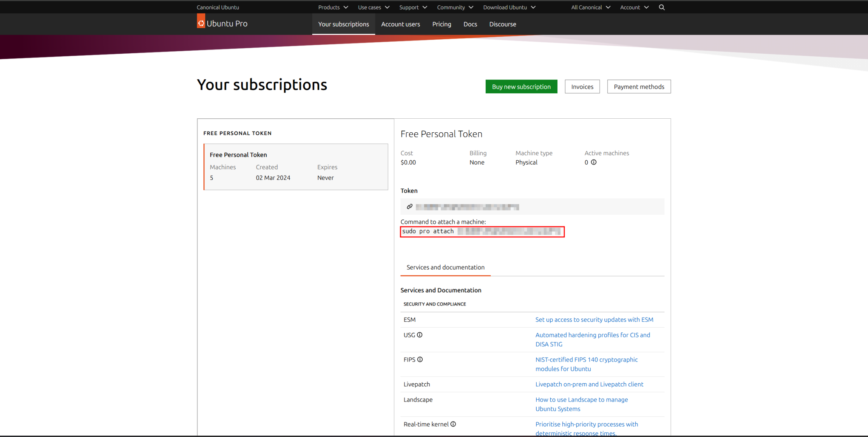Click Buy new subscription button
The image size is (868, 437).
pyautogui.click(x=521, y=87)
